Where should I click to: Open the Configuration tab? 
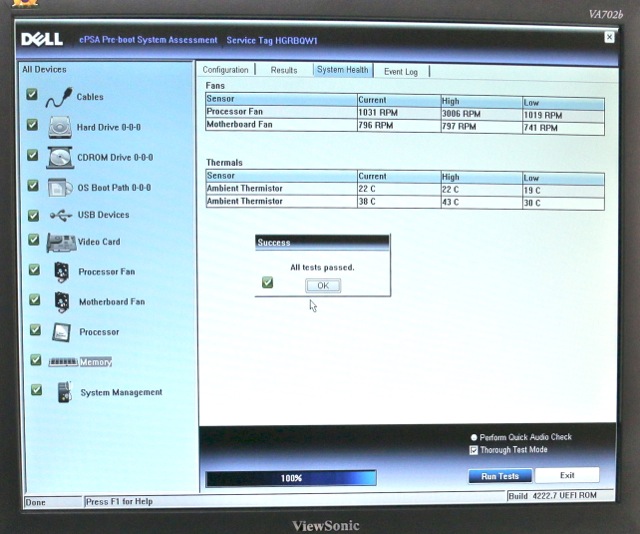pyautogui.click(x=225, y=70)
